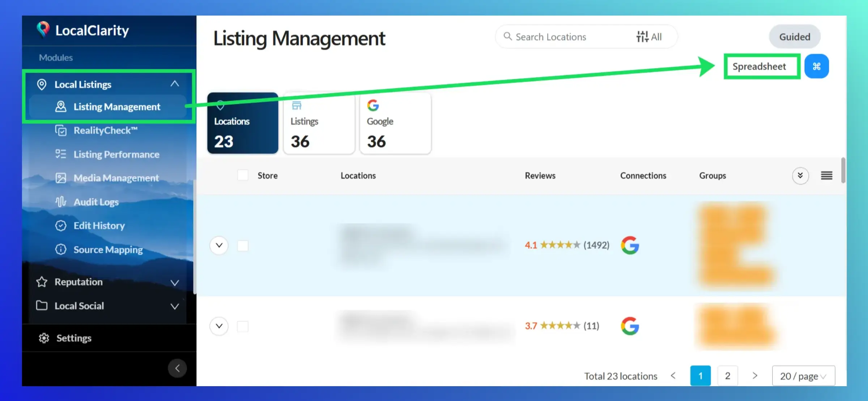Open Source Mapping in the sidebar
868x401 pixels.
click(x=108, y=250)
